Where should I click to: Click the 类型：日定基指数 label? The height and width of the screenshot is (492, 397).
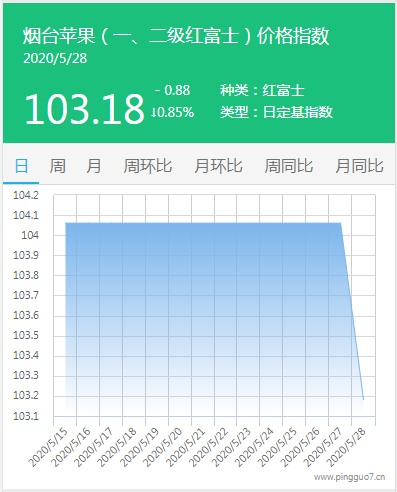(276, 112)
